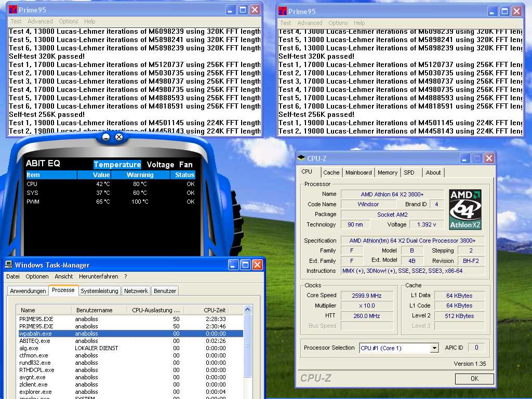Open Ansicht menu in Task-Manager
Viewport: 532px width, 399px height.
pos(64,276)
